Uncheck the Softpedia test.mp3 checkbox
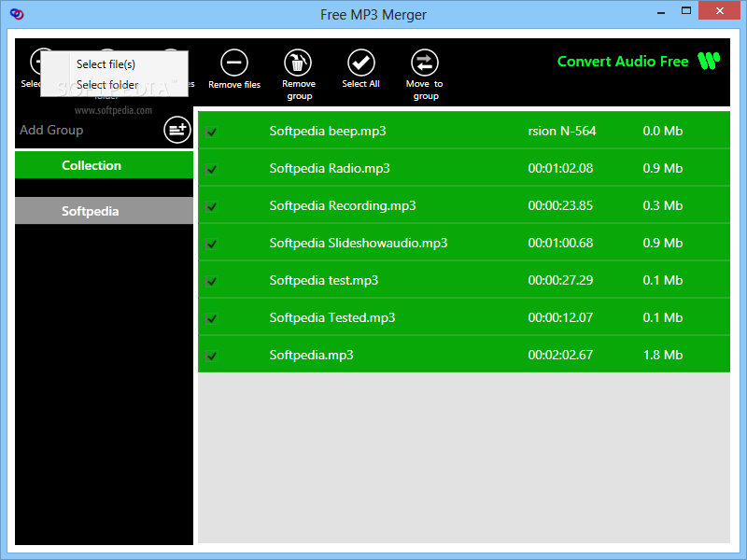The image size is (747, 560). 212,281
